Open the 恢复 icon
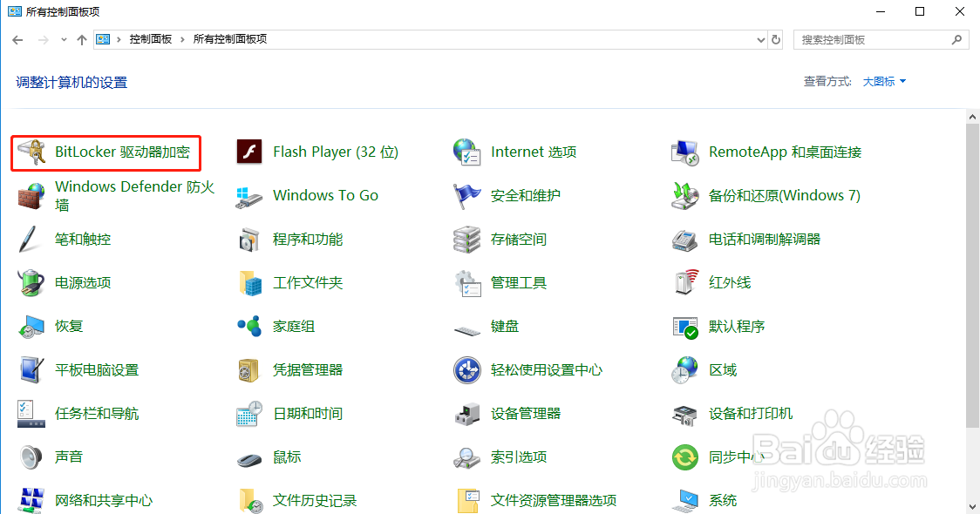The height and width of the screenshot is (514, 980). 31,327
